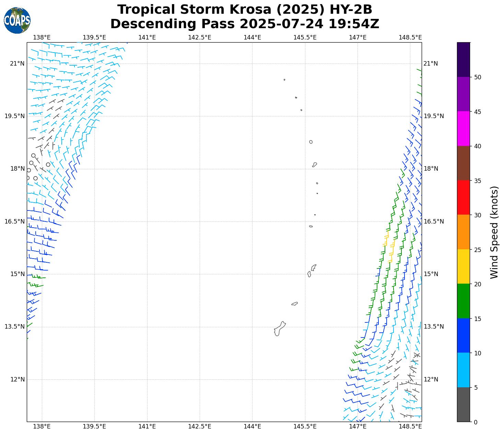Screen dimensions: 504x434
Task: Click the 45 tick label on colorbar
Action: pyautogui.click(x=477, y=112)
